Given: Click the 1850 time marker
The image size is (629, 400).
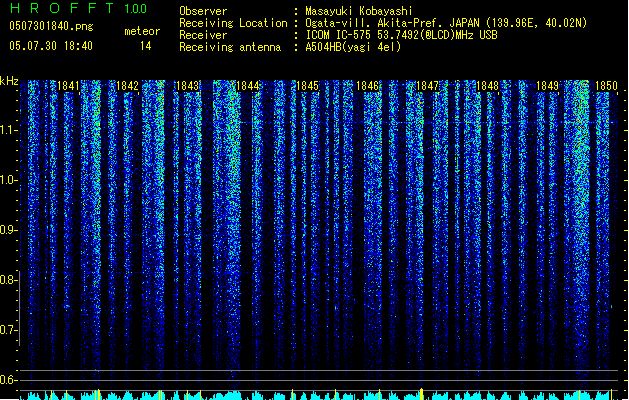Looking at the screenshot, I should [x=606, y=86].
